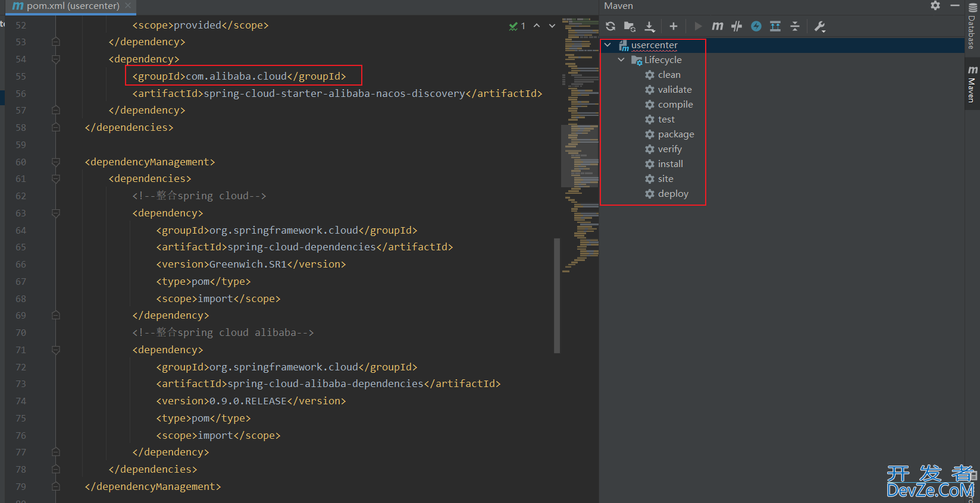
Task: Select the clean lifecycle goal
Action: tap(669, 75)
